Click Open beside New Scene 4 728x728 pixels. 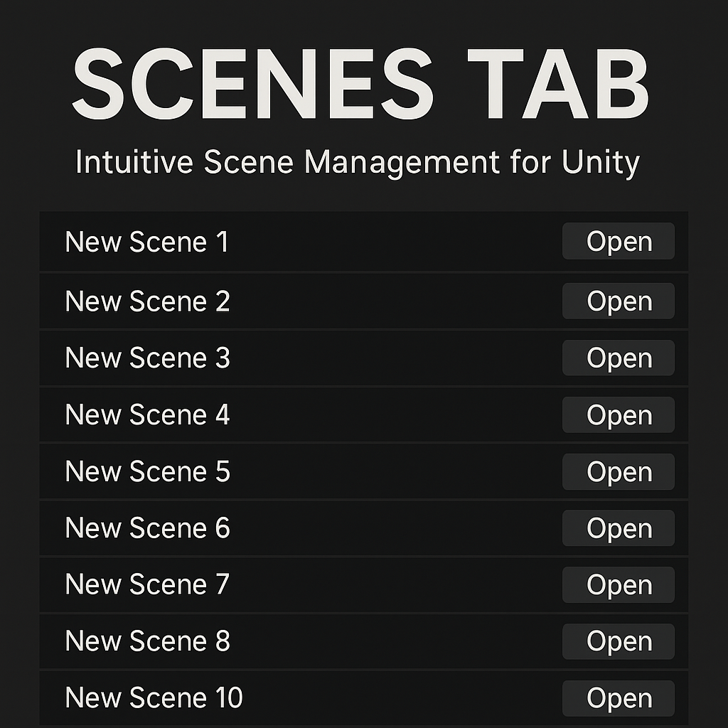[618, 414]
